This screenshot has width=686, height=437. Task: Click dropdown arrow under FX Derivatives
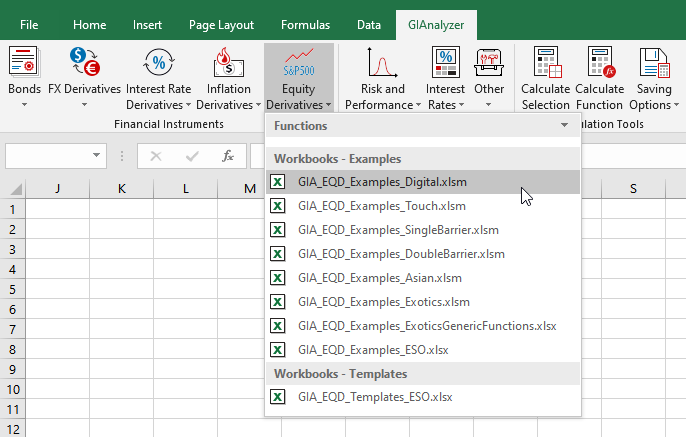click(84, 105)
